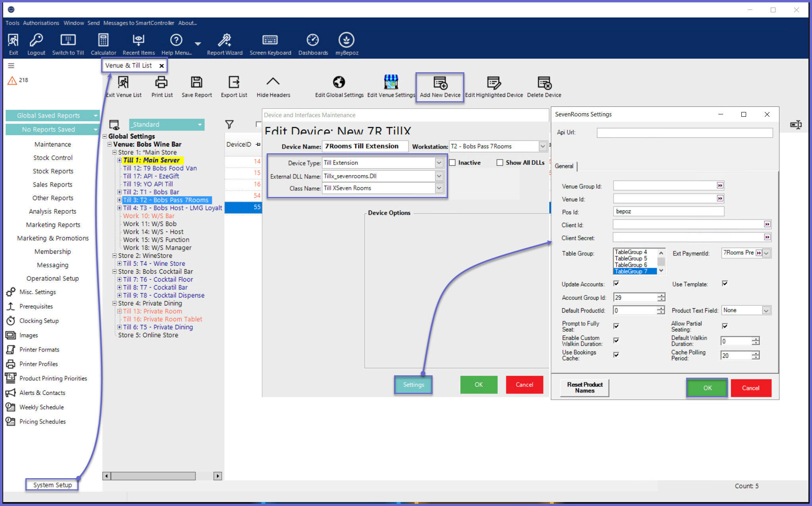
Task: Increase Account Group Id stepper
Action: pyautogui.click(x=661, y=295)
